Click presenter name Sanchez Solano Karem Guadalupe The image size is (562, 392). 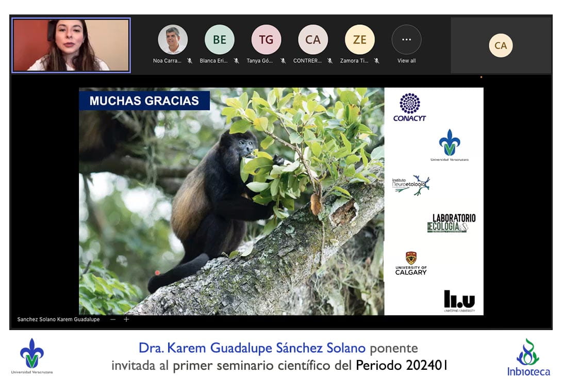(x=59, y=319)
